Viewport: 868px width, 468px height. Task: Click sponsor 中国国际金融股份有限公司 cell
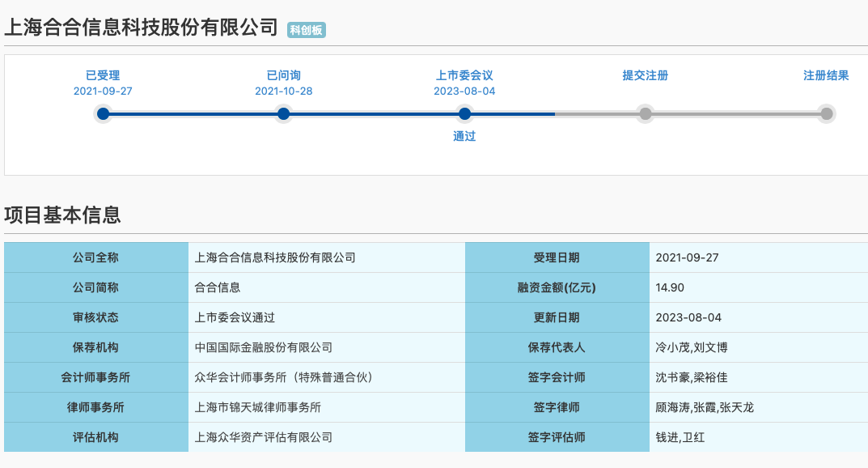pos(264,347)
